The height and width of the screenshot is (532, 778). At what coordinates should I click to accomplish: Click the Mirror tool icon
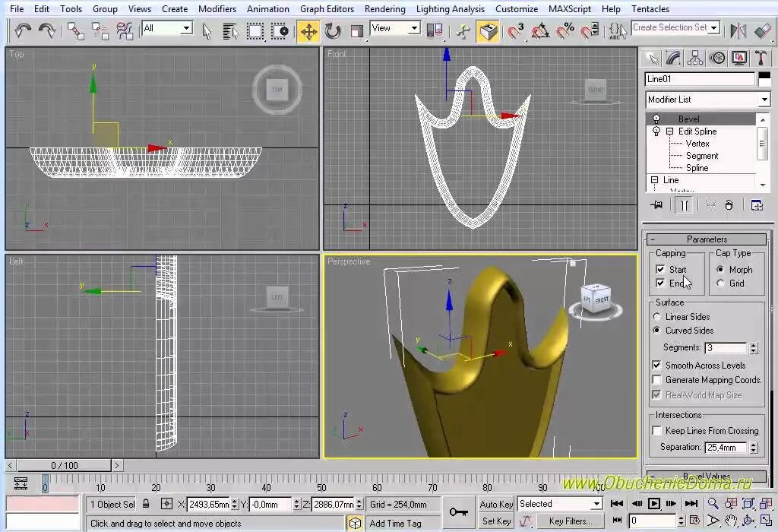pyautogui.click(x=738, y=31)
